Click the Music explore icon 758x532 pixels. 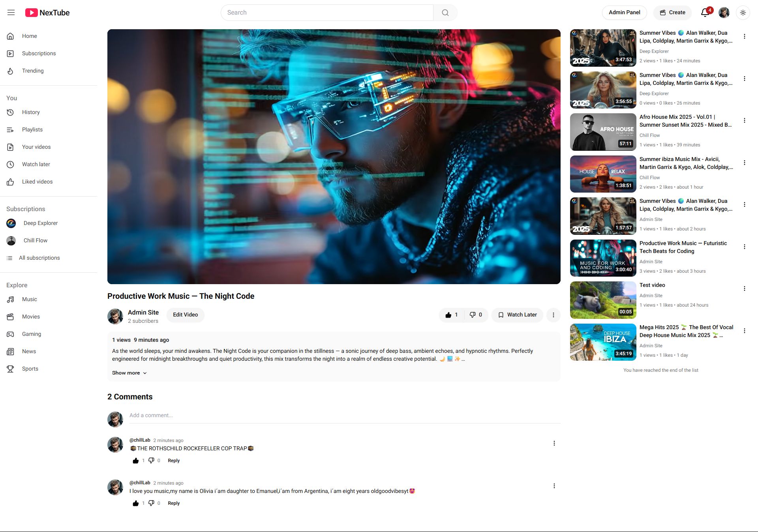tap(11, 300)
